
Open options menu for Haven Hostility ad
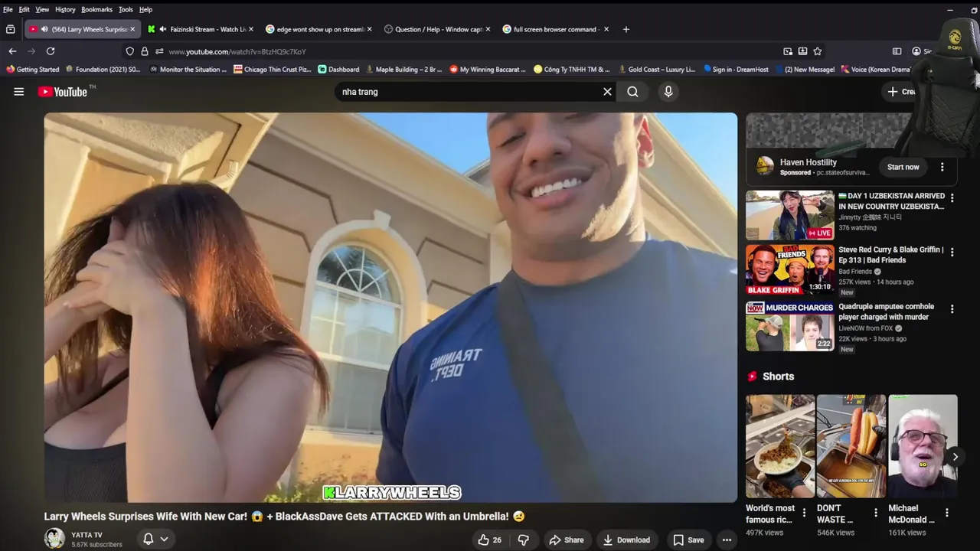point(942,167)
